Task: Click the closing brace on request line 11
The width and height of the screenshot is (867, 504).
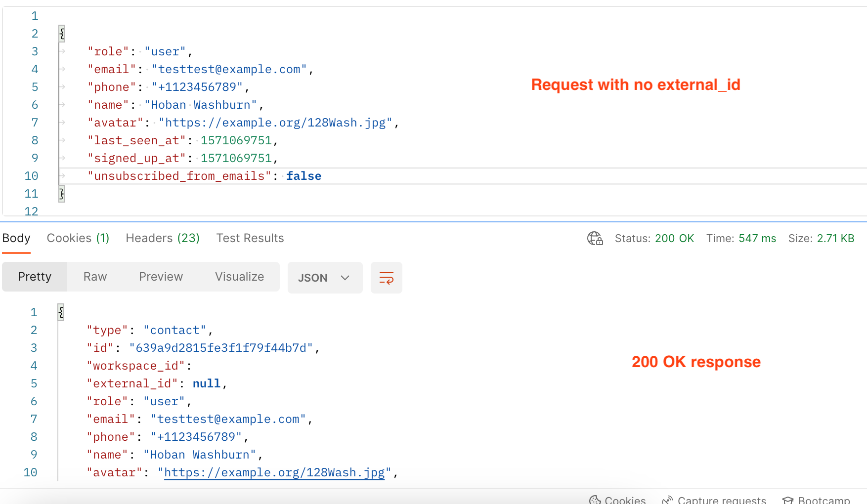Action: pyautogui.click(x=62, y=194)
